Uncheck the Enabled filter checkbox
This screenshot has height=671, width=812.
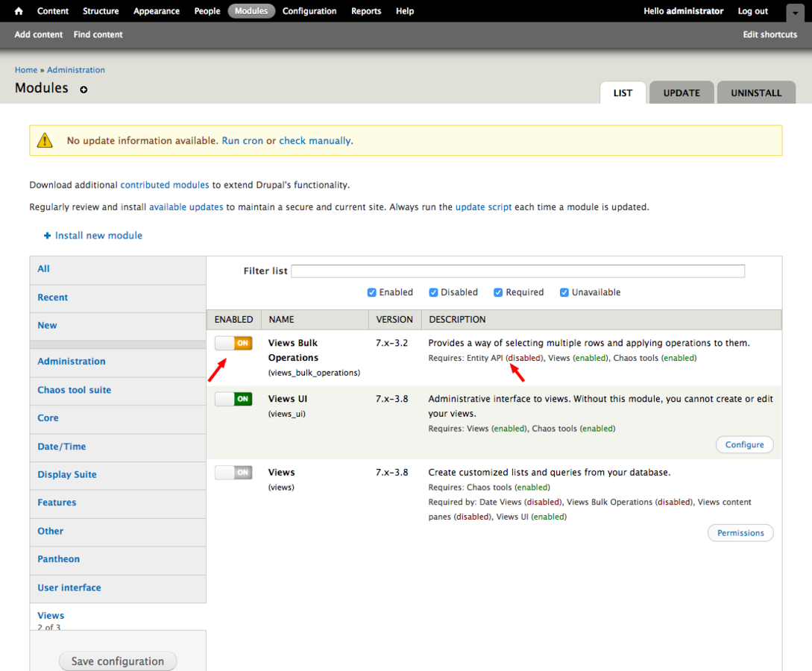[x=371, y=292]
